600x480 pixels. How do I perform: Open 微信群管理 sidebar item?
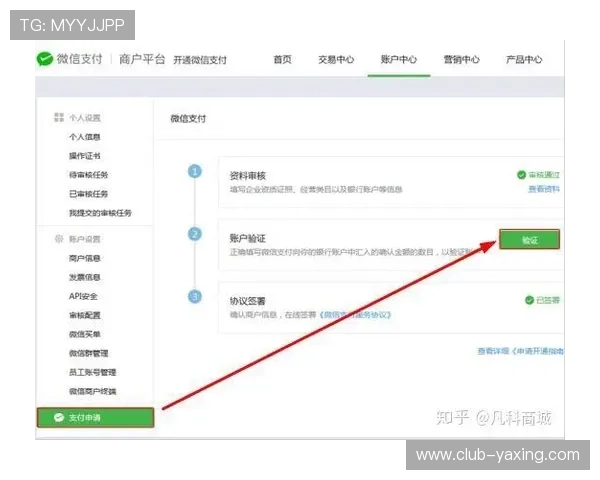88,353
